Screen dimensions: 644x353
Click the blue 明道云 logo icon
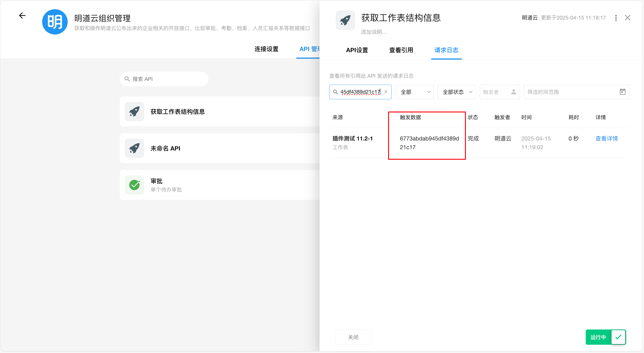55,22
